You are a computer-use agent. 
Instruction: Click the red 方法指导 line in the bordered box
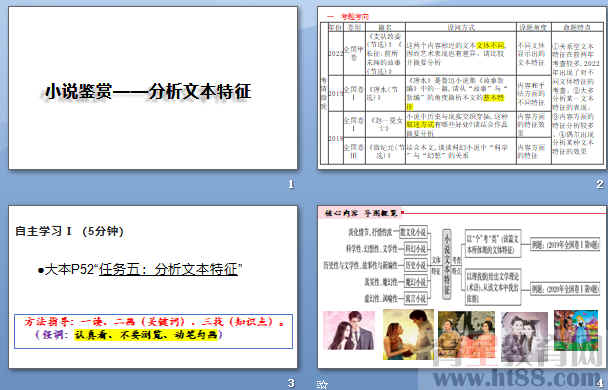154,322
